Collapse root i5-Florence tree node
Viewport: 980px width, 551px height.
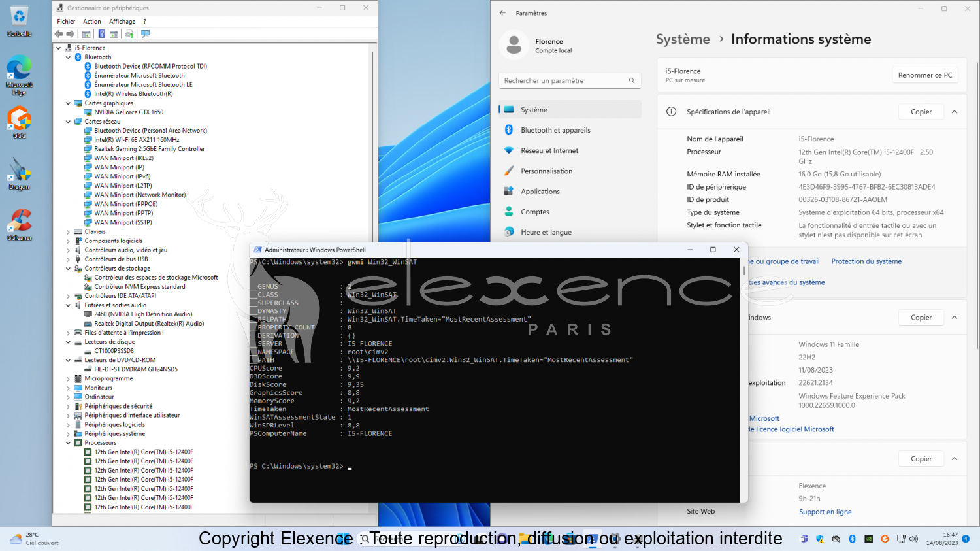pyautogui.click(x=58, y=48)
